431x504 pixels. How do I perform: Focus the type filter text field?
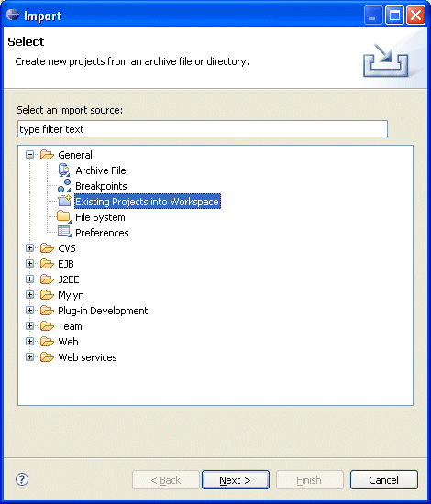[203, 129]
